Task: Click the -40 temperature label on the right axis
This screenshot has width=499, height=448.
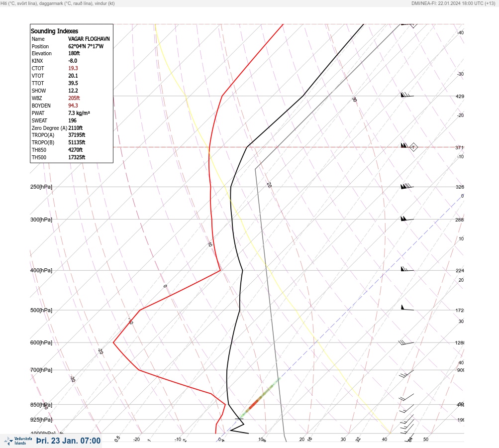Action: click(461, 32)
